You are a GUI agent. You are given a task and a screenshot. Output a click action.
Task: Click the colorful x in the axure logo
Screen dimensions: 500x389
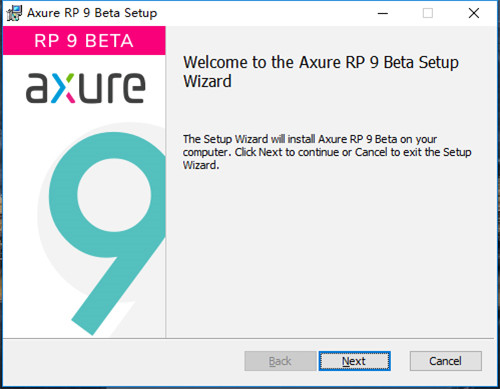63,88
